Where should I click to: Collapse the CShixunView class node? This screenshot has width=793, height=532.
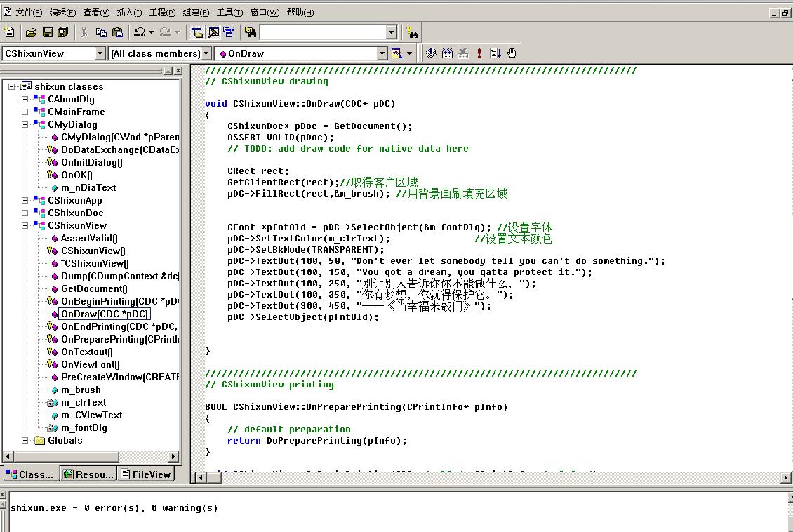click(x=25, y=225)
